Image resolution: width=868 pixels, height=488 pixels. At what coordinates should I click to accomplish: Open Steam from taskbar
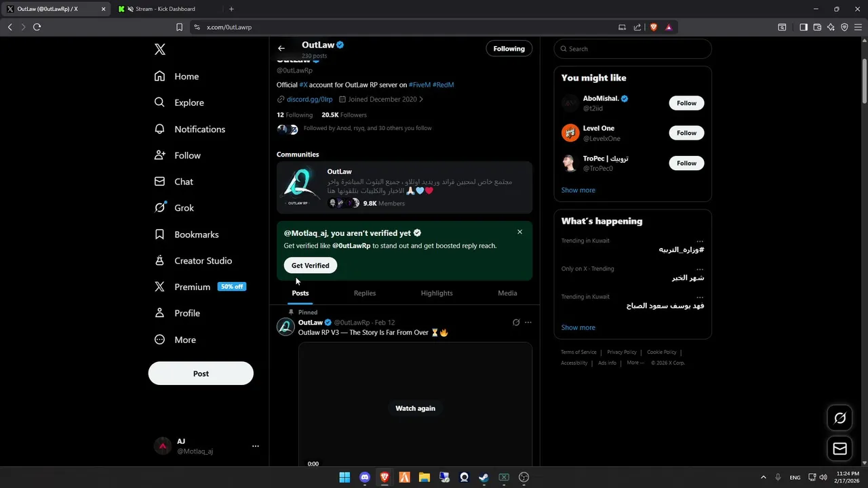484,477
